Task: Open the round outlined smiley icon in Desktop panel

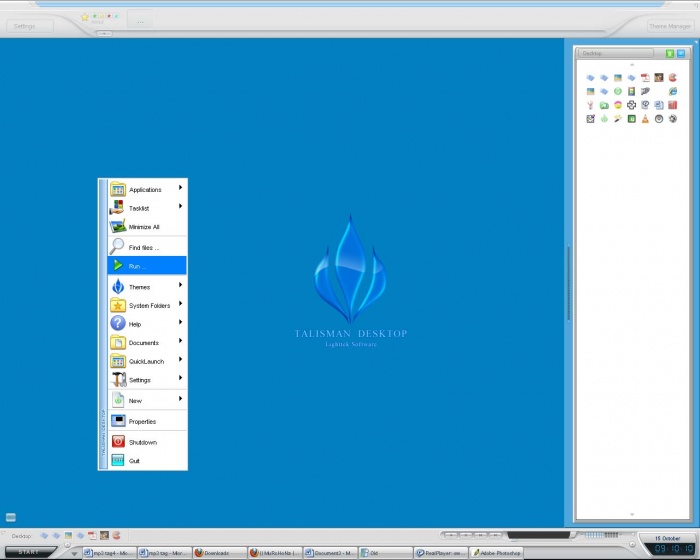Action: pyautogui.click(x=659, y=119)
